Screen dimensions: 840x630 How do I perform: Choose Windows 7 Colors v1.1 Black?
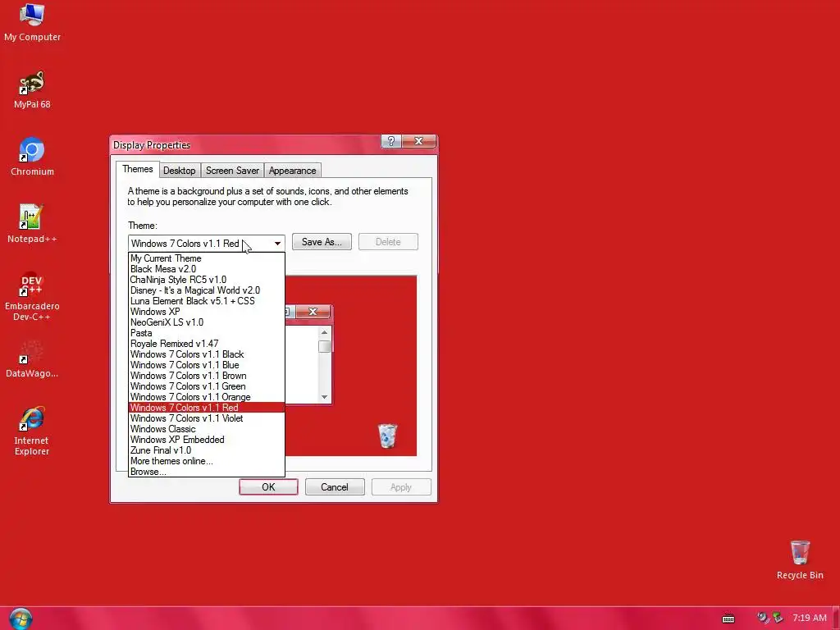point(207,354)
